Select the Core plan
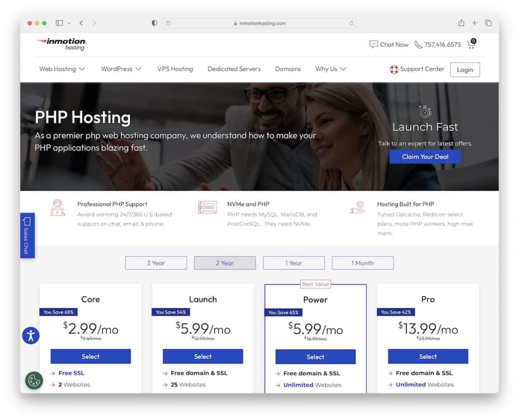Image resolution: width=519 pixels, height=420 pixels. click(91, 357)
